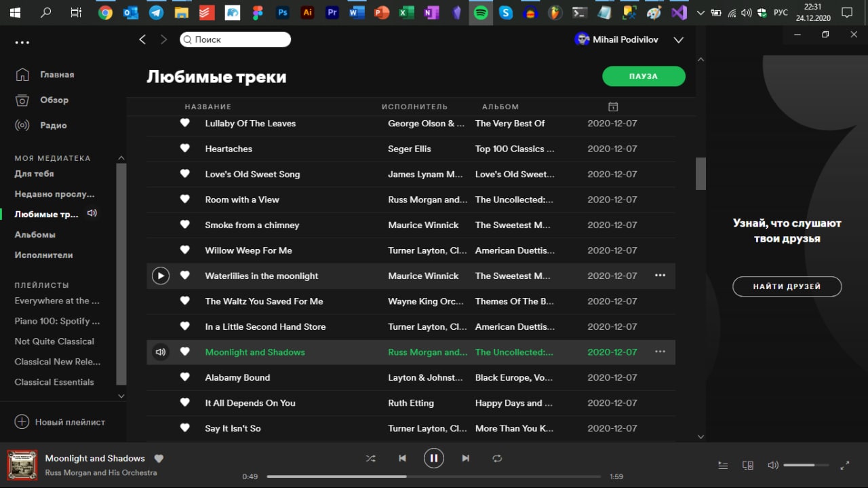The width and height of the screenshot is (868, 488).
Task: Open more options for Moonlight and Shadows row
Action: 660,352
